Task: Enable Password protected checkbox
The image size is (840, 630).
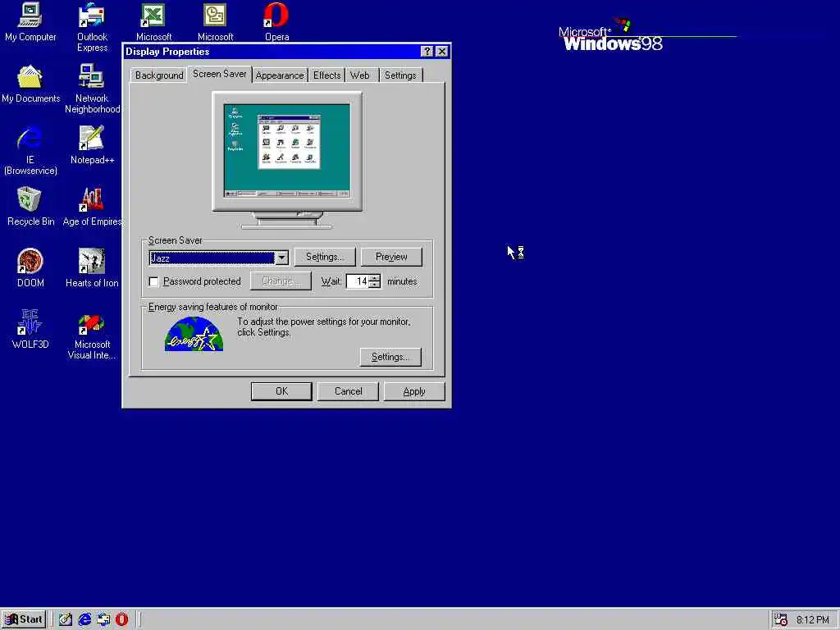Action: coord(153,281)
